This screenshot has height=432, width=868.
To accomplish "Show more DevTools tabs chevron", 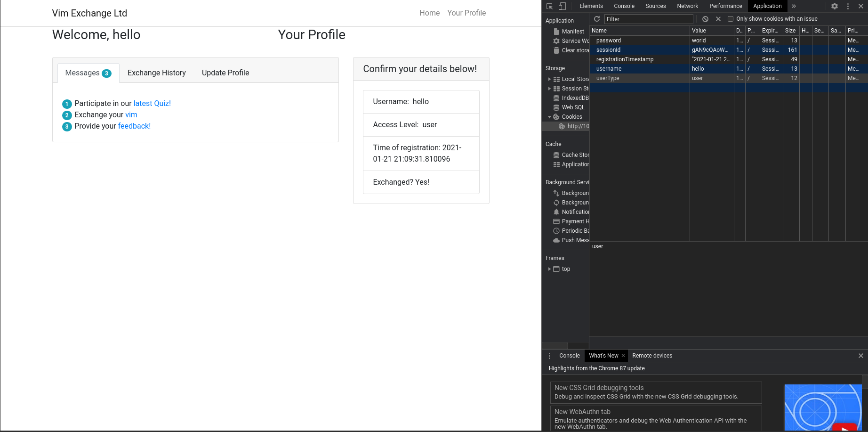I will [x=794, y=6].
